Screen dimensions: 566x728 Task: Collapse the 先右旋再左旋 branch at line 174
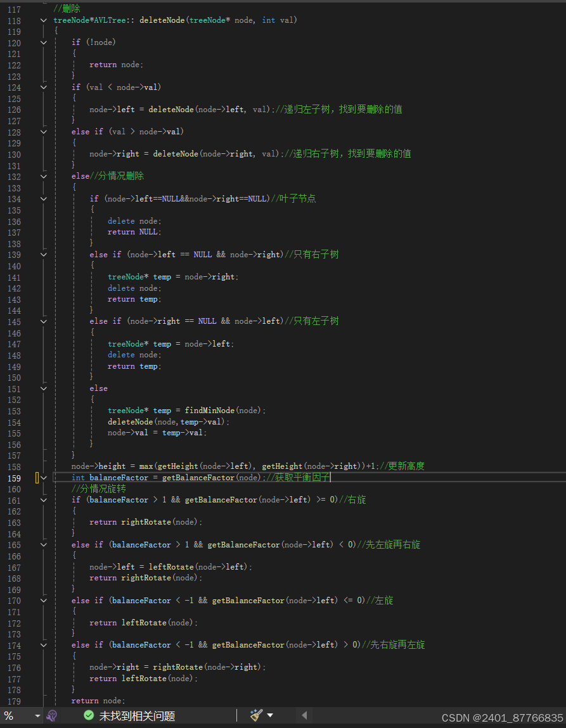click(42, 644)
